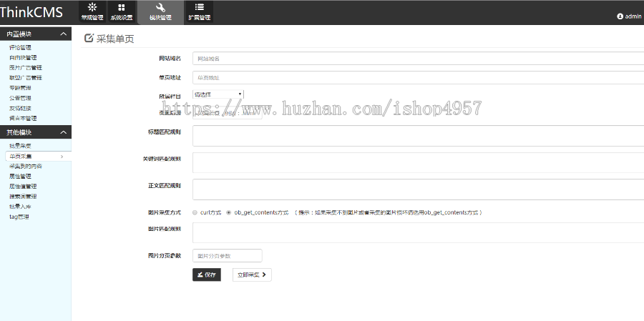Viewport: 644px width, 321px height.
Task: Open 留言本管理 sidebar entry
Action: tap(23, 118)
